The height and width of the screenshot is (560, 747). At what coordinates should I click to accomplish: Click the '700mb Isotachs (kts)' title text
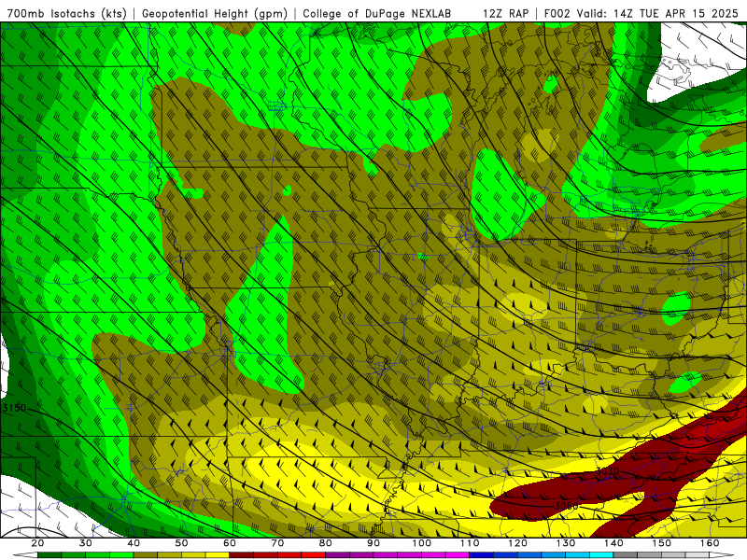tap(66, 14)
